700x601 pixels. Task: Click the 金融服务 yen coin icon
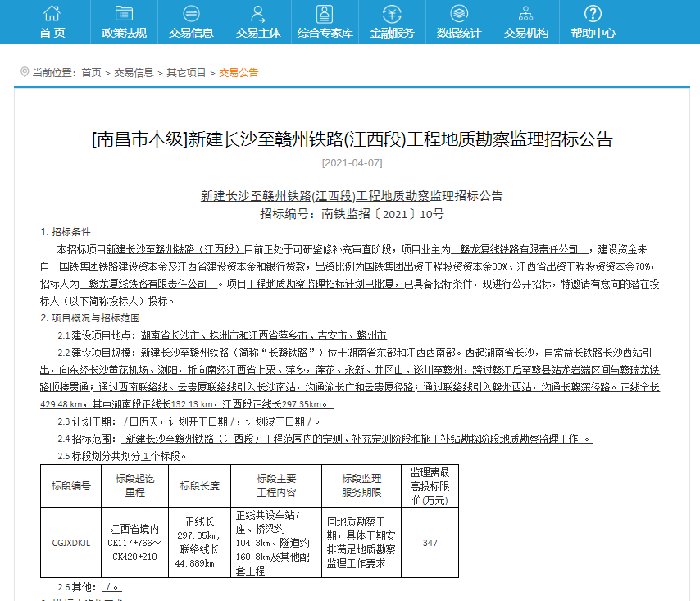(392, 14)
